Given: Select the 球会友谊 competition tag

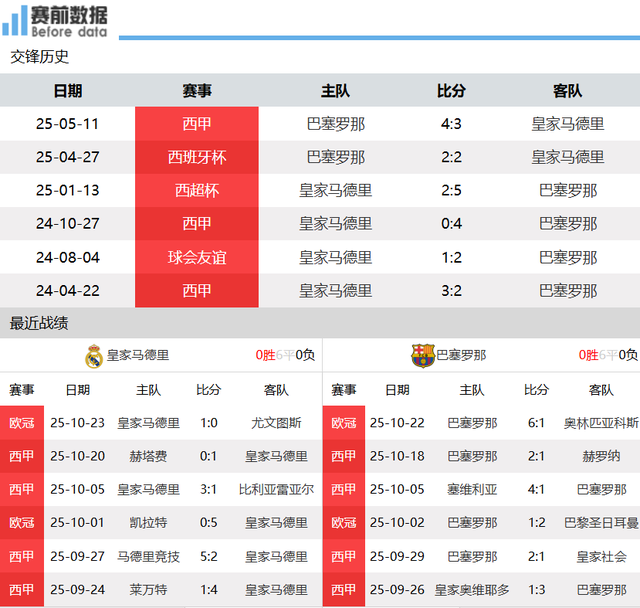Looking at the screenshot, I should coord(197,257).
